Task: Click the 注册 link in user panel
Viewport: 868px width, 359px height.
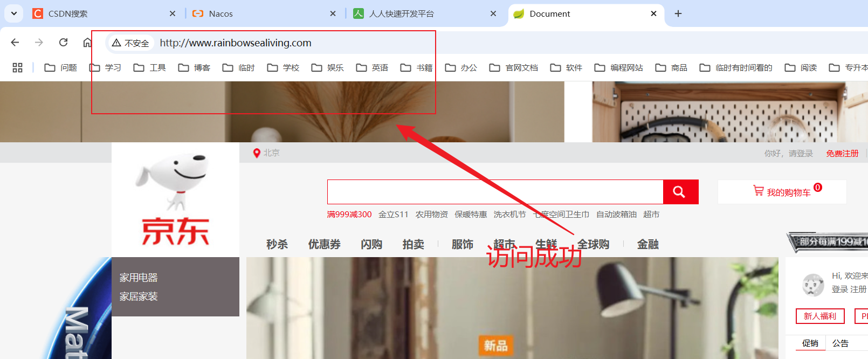Action: point(858,289)
